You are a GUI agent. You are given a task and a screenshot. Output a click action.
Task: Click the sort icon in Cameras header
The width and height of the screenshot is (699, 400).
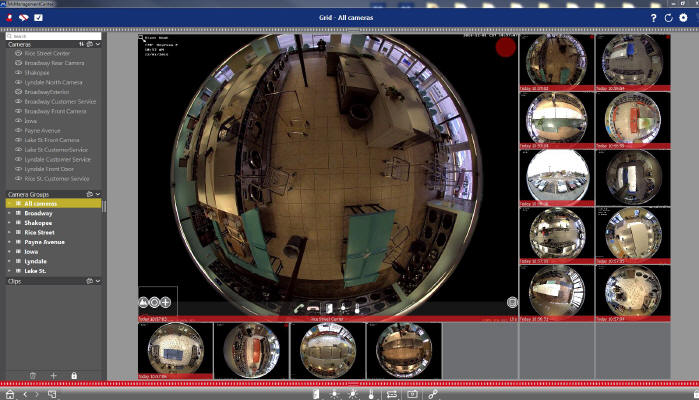pyautogui.click(x=82, y=44)
